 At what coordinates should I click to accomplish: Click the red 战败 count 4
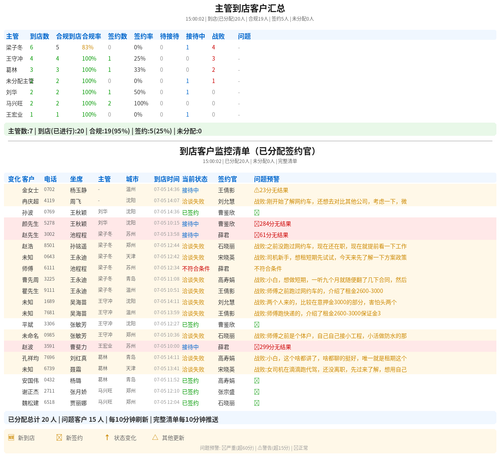pyautogui.click(x=213, y=47)
